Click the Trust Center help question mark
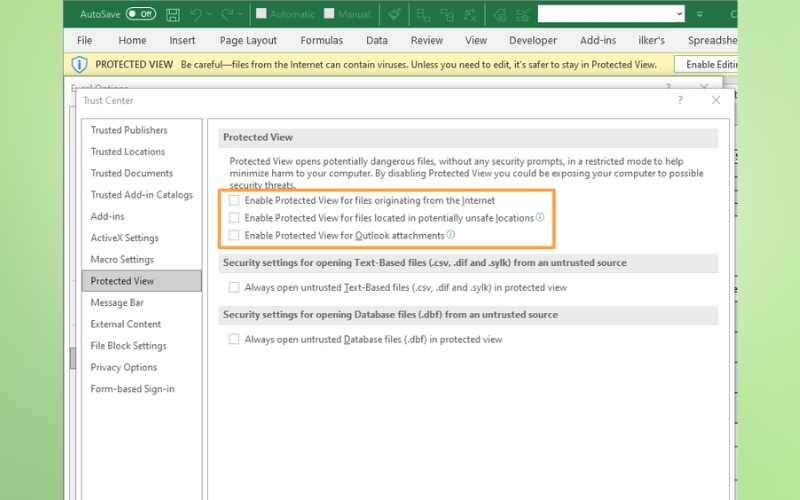 coord(680,101)
